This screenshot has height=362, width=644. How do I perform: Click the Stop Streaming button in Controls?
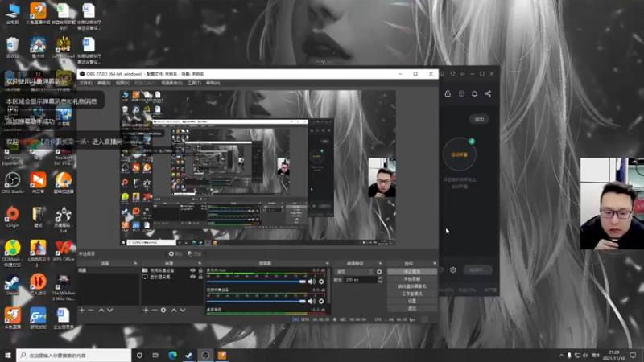(x=412, y=272)
